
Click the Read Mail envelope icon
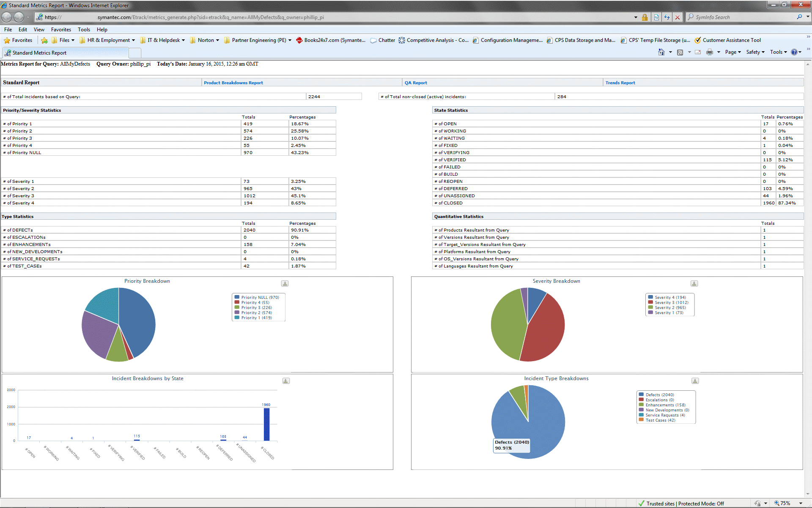pyautogui.click(x=698, y=52)
